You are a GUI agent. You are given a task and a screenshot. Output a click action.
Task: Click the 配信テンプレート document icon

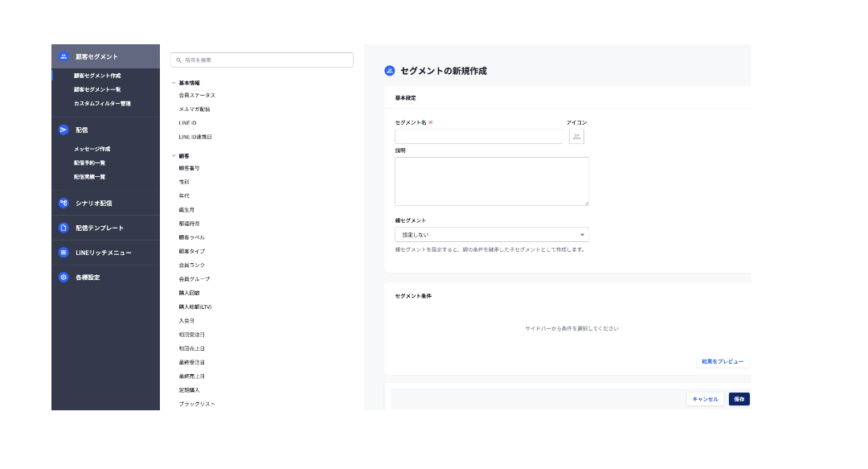coord(63,228)
